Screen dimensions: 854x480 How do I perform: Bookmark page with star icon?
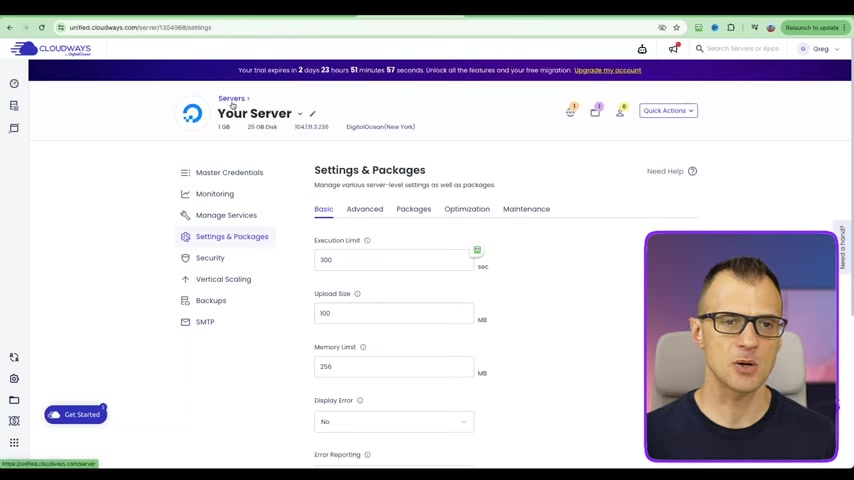(676, 27)
